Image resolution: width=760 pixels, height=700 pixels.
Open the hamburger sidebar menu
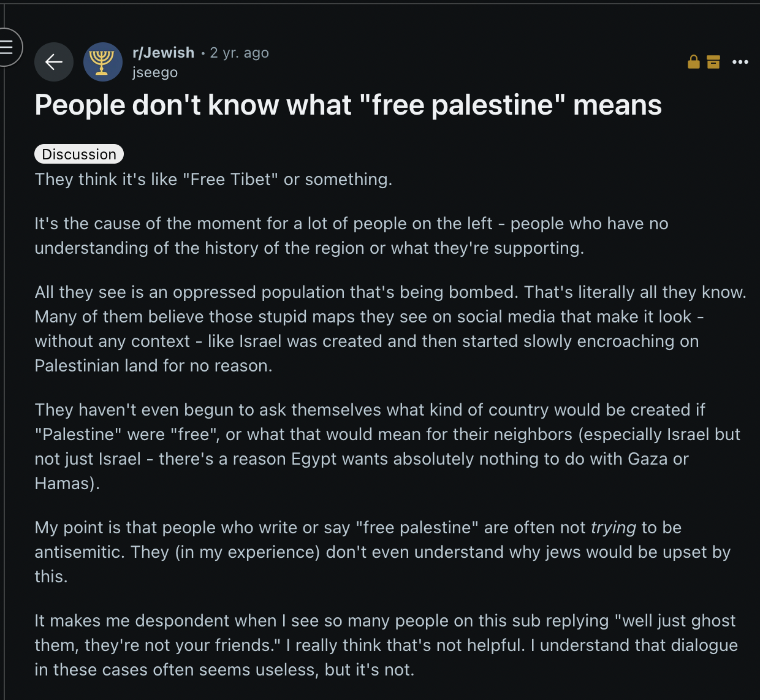pos(7,47)
